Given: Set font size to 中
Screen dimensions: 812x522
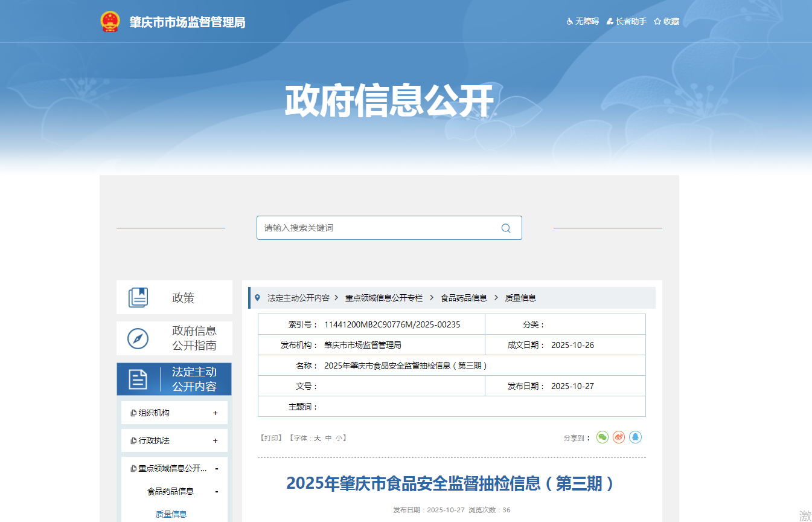Looking at the screenshot, I should tap(328, 438).
